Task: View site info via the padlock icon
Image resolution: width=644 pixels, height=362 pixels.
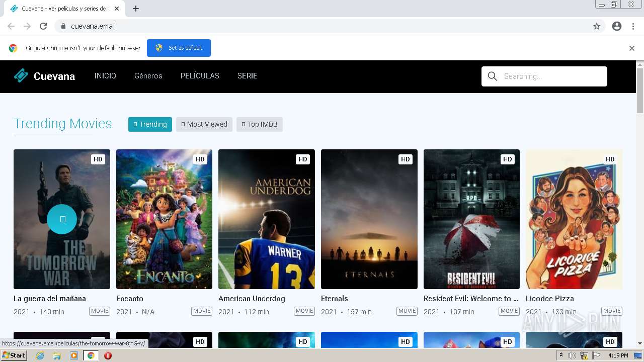Action: pos(63,26)
